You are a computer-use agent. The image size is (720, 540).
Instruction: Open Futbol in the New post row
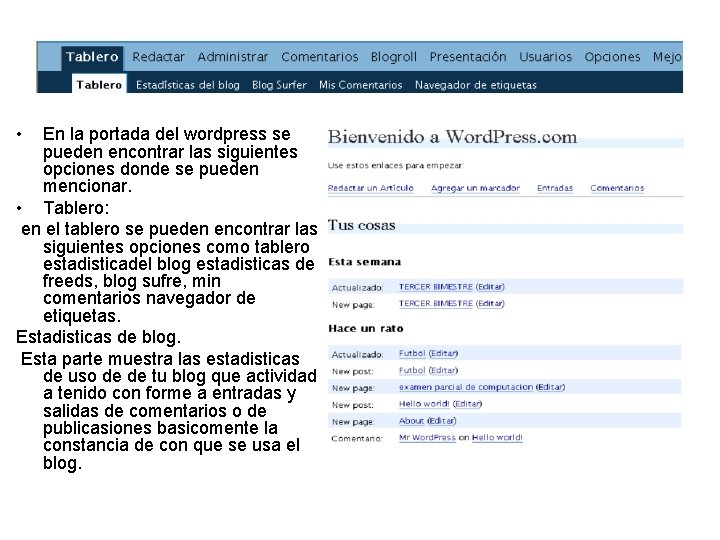(x=412, y=370)
